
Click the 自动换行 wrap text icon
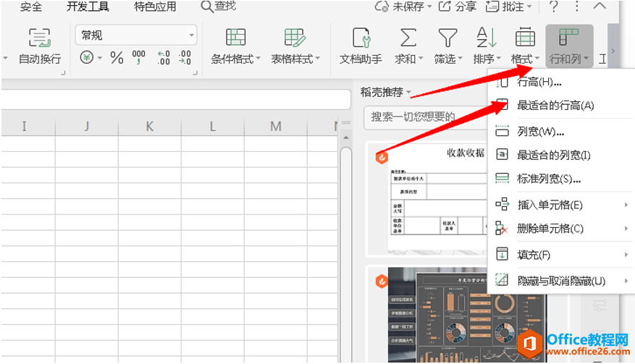[39, 38]
